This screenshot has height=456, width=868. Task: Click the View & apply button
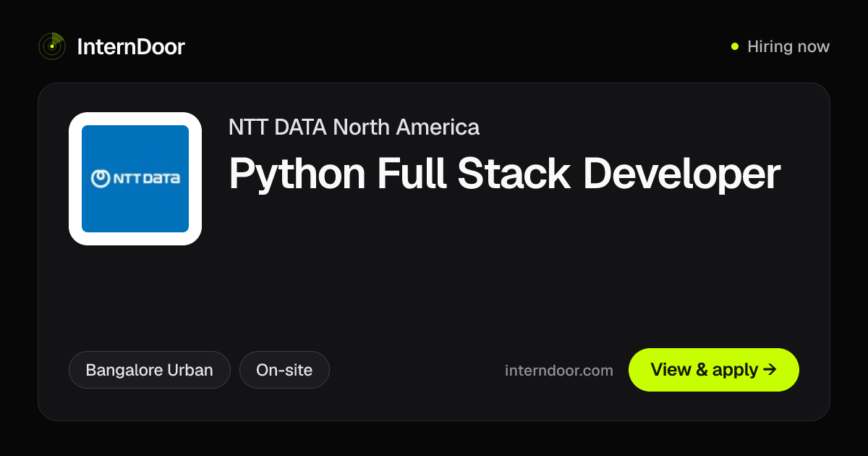[714, 370]
